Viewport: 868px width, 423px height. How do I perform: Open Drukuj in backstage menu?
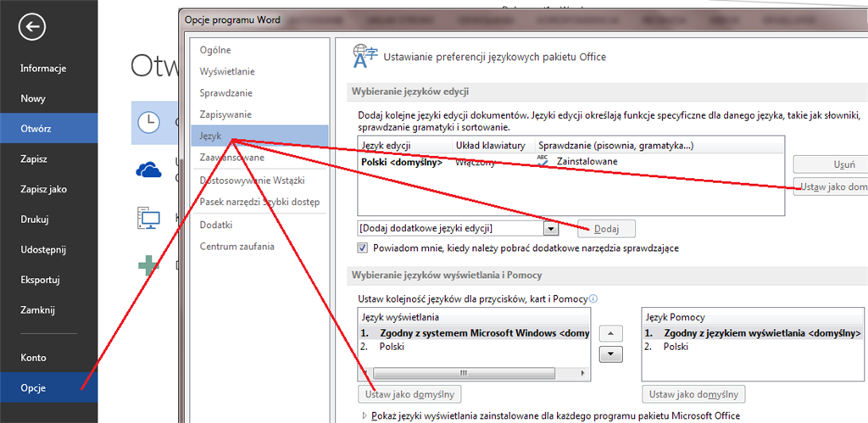(35, 220)
